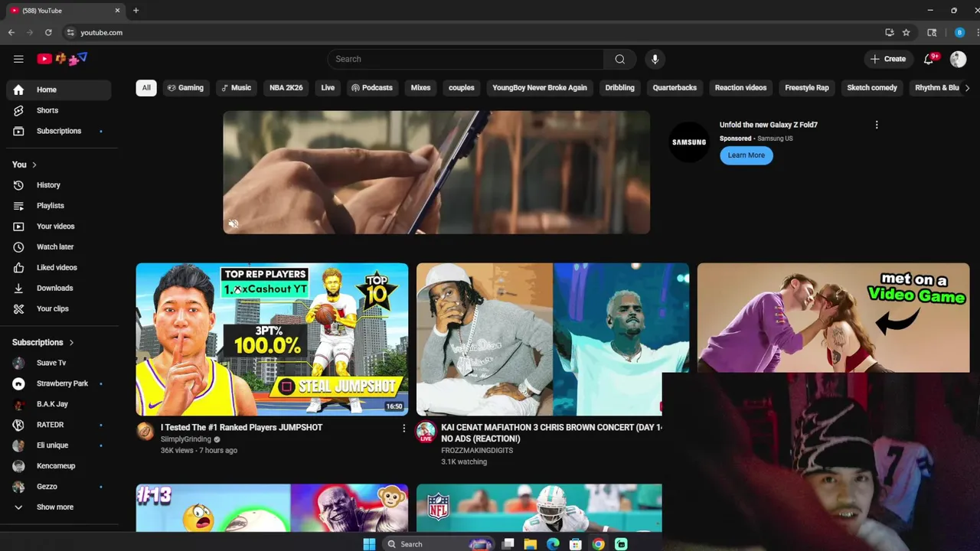
Task: Open options for JUMPSHOT video
Action: click(403, 429)
